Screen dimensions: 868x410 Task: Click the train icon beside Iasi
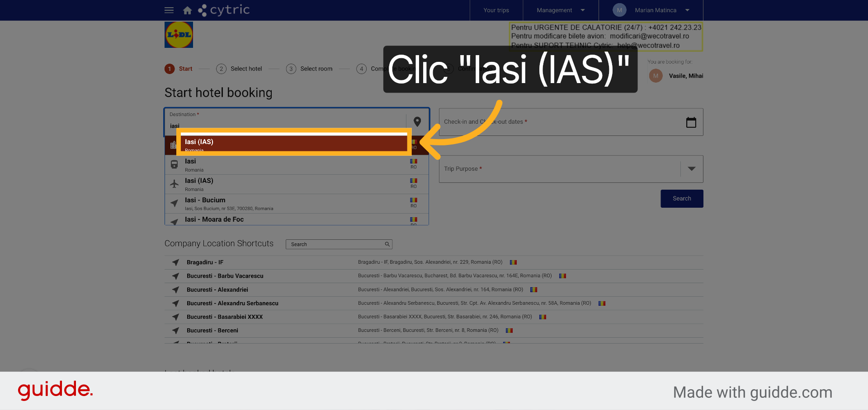[x=174, y=164]
